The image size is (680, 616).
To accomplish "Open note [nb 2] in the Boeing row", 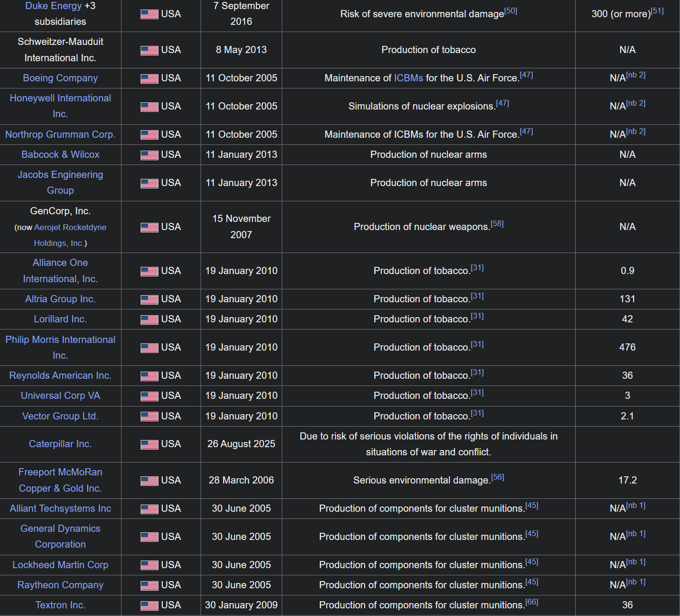I will tap(636, 75).
